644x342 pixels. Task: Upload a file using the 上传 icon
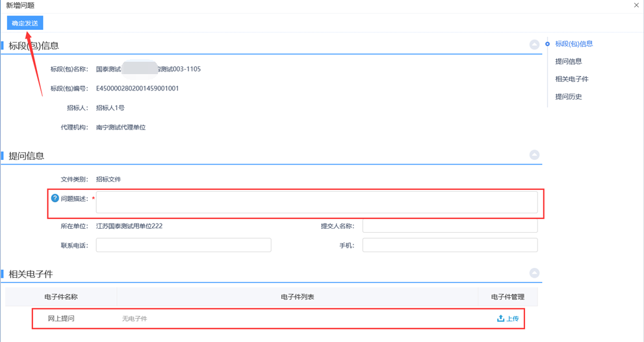[508, 319]
